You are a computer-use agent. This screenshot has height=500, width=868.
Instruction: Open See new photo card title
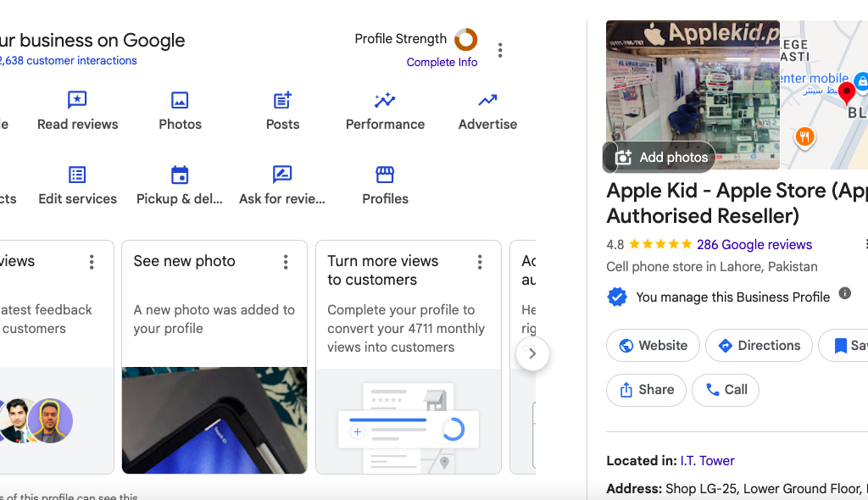click(184, 261)
